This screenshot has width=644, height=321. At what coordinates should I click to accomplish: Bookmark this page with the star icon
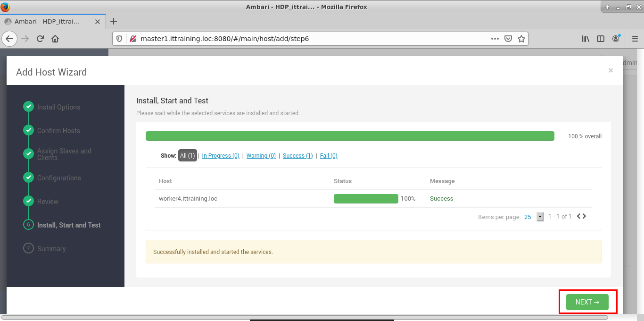pyautogui.click(x=521, y=39)
